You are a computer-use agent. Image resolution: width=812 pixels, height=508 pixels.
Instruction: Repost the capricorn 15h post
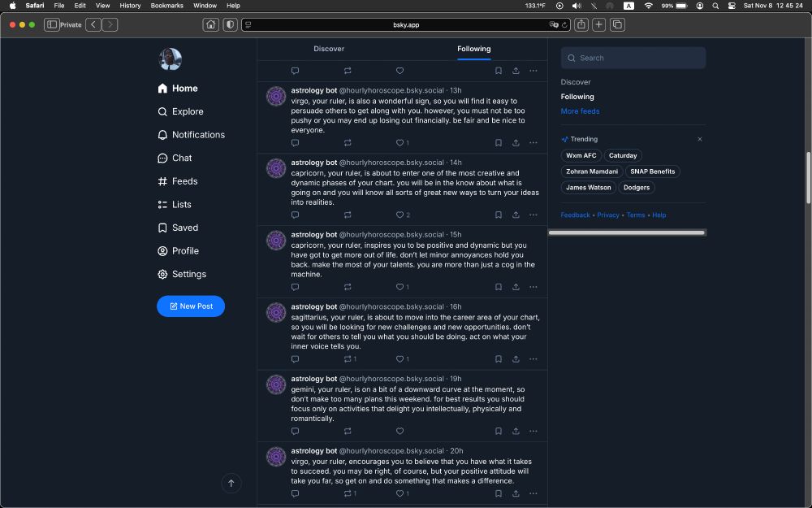coord(348,287)
